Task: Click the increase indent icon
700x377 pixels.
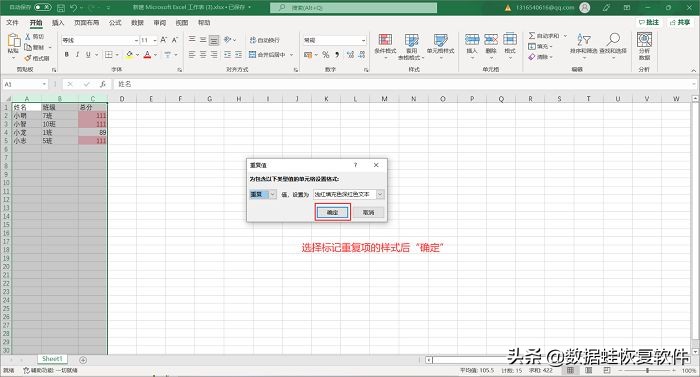Action: [x=239, y=54]
